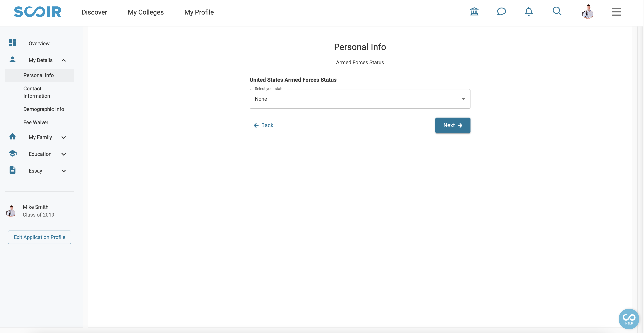The image size is (644, 333).
Task: Collapse the My Details section chevron
Action: coord(63,60)
